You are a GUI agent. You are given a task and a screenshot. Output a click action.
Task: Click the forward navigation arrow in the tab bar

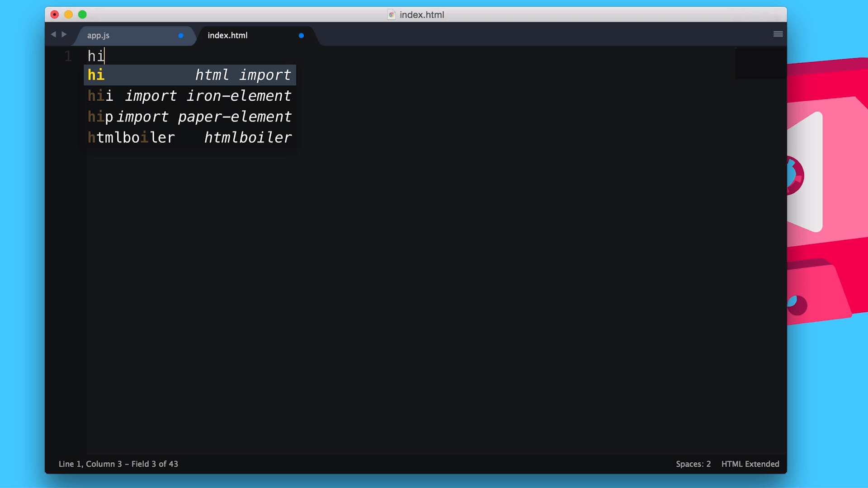pyautogui.click(x=64, y=34)
